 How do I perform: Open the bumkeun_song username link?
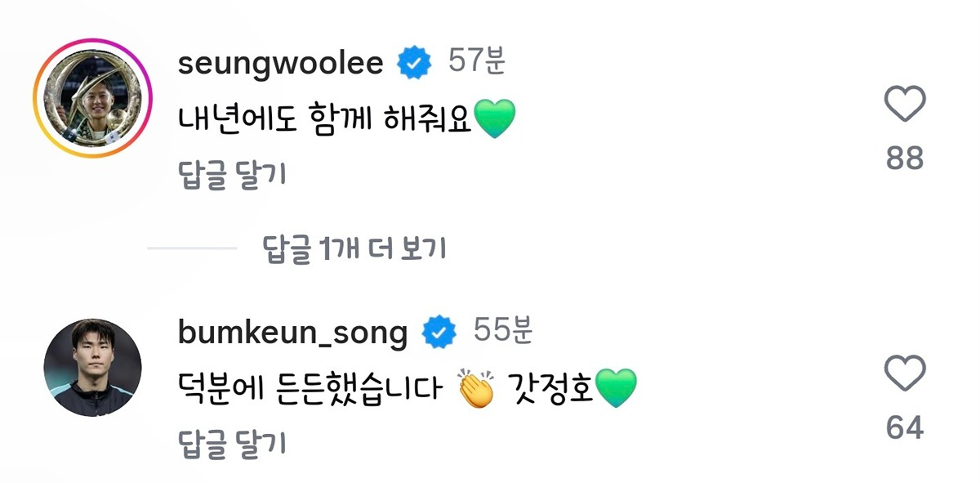pos(292,333)
